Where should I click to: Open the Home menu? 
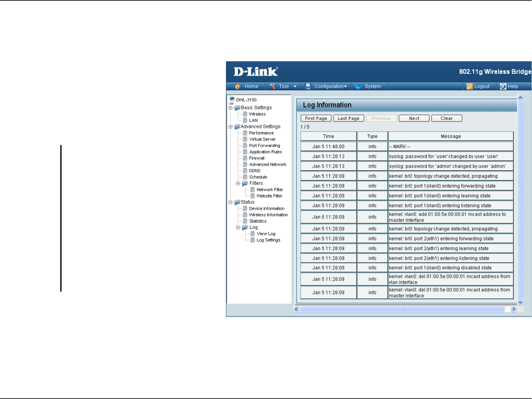(x=251, y=86)
